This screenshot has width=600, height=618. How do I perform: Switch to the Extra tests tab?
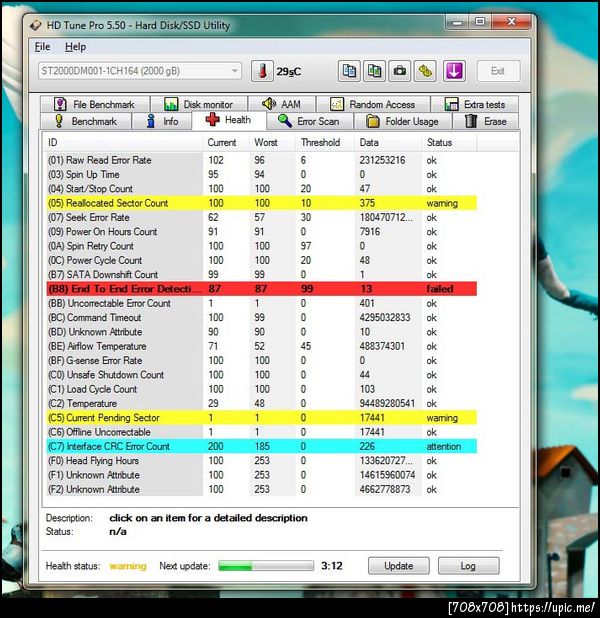point(475,104)
